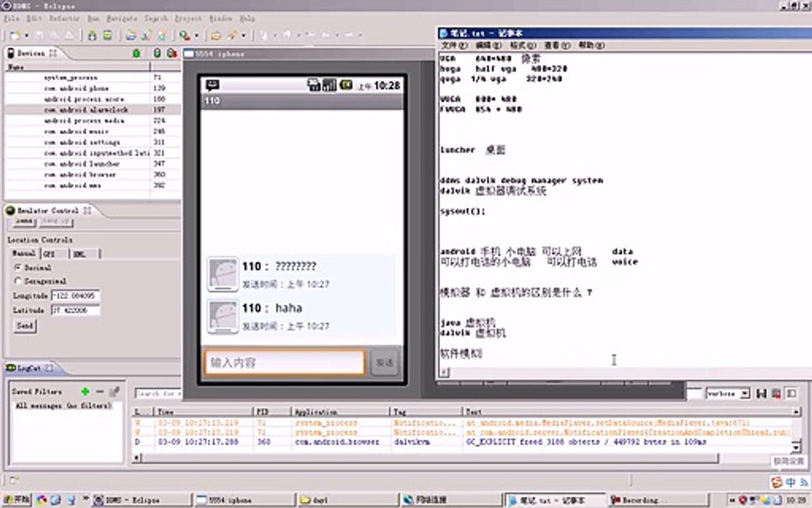The height and width of the screenshot is (508, 812).
Task: Click the Internet Explorer quick launch icon
Action: point(56,500)
